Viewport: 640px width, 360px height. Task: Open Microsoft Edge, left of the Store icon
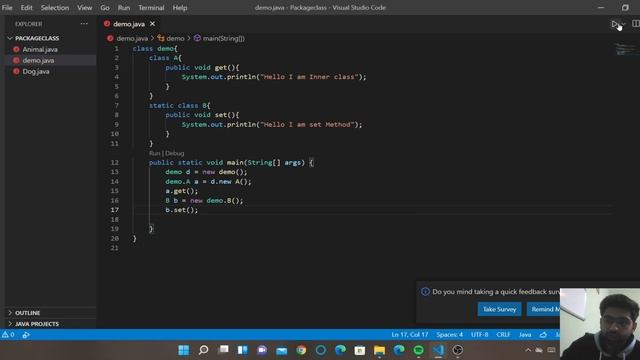(340, 350)
